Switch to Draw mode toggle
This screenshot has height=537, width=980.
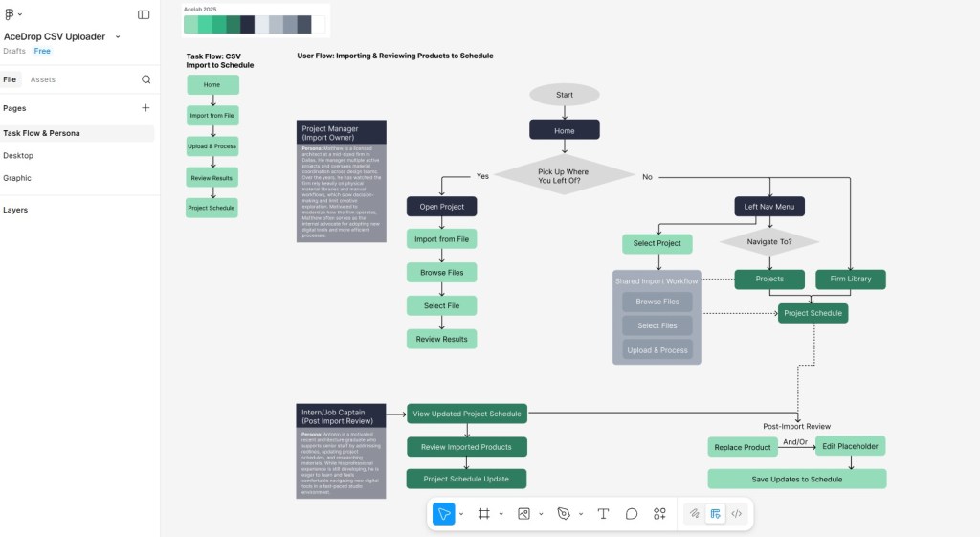[x=695, y=514]
